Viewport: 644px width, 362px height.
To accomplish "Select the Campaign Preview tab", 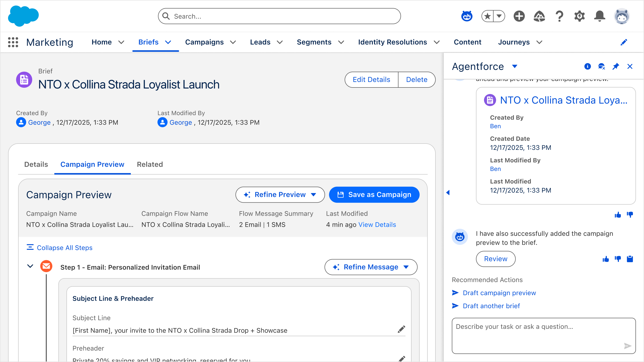I will click(92, 164).
